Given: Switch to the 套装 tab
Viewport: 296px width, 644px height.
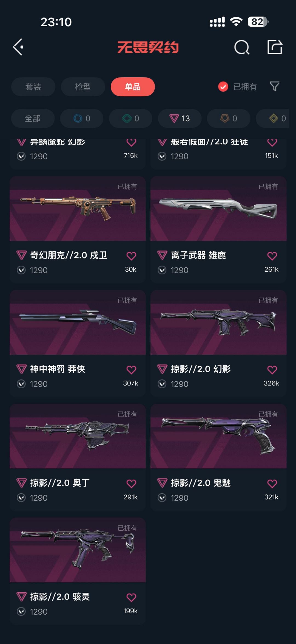Looking at the screenshot, I should 33,87.
